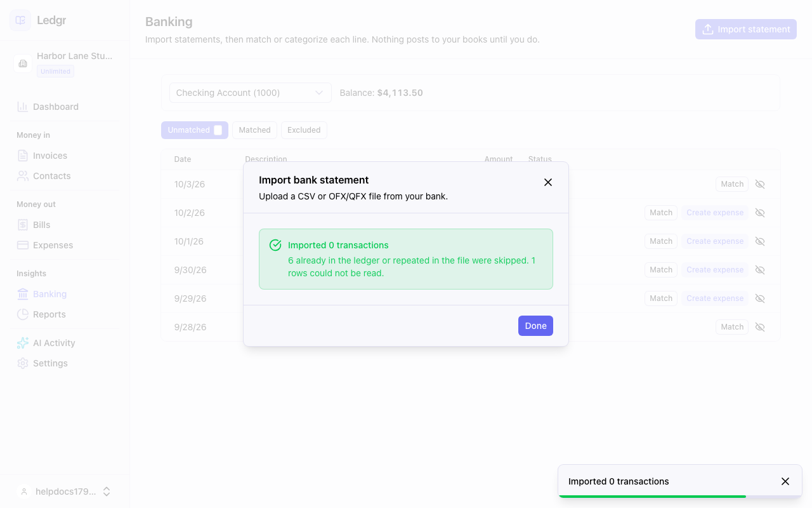The width and height of the screenshot is (812, 508).
Task: Exclude the 9/28/26 transaction
Action: coord(760,327)
